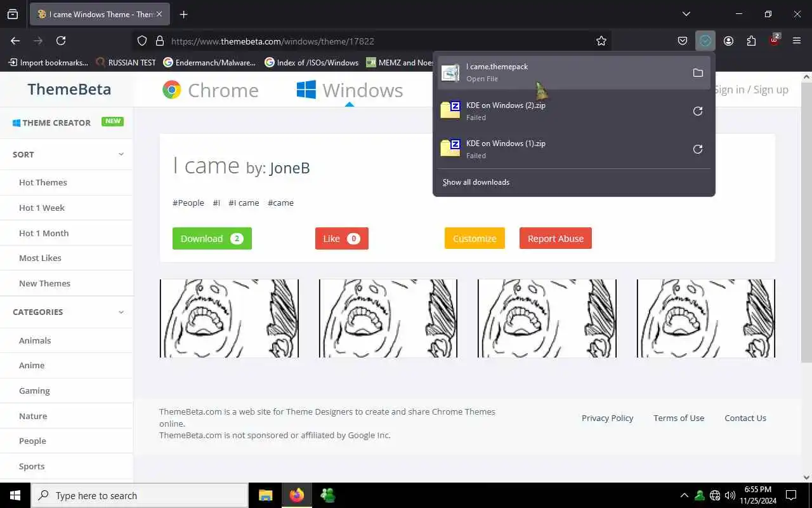Close the I came Windows Theme tab
This screenshot has height=508, width=812.
tap(159, 14)
